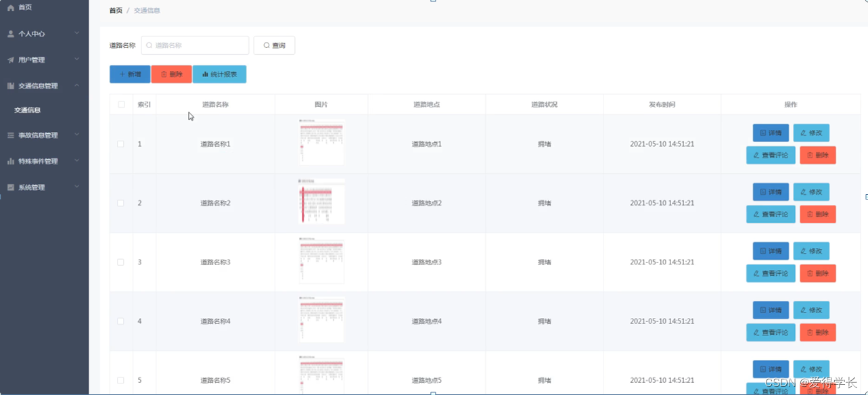Image resolution: width=868 pixels, height=395 pixels.
Task: Expand the 事故信息管理 menu arrow
Action: tap(77, 135)
